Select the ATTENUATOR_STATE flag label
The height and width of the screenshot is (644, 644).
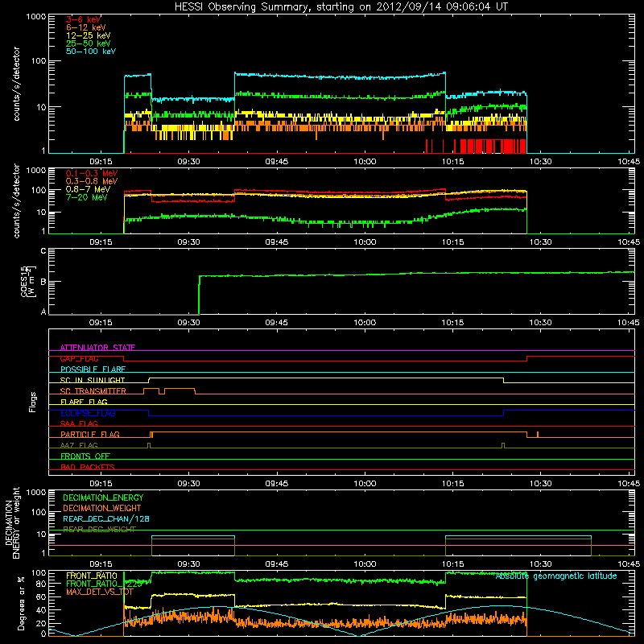(x=97, y=348)
